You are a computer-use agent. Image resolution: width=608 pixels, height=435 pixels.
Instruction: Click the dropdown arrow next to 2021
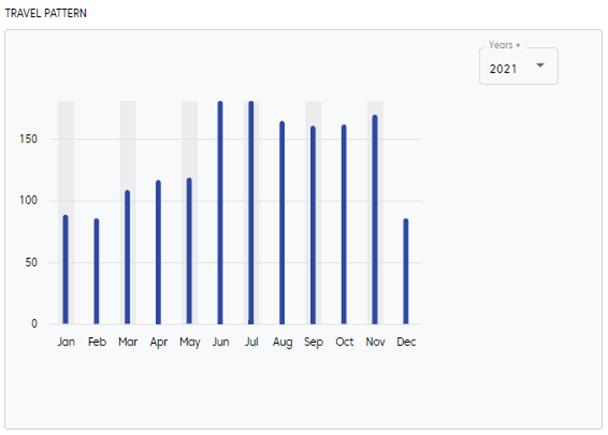click(540, 66)
